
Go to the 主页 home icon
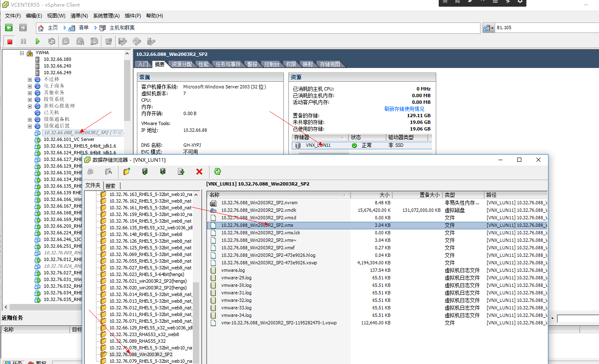pyautogui.click(x=40, y=28)
